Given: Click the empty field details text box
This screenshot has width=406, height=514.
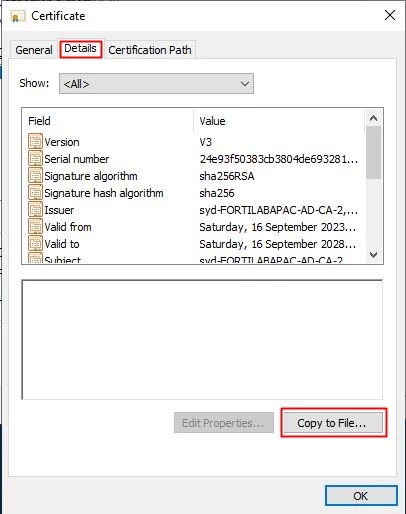Looking at the screenshot, I should pyautogui.click(x=202, y=339).
